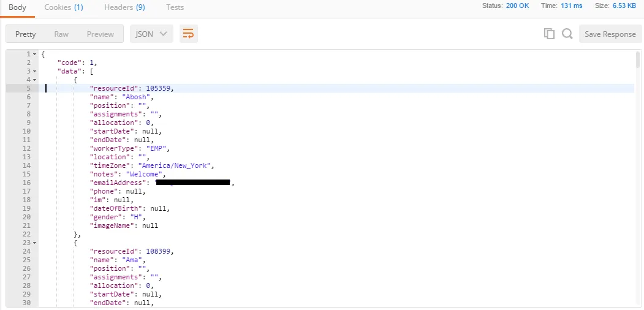Click the status value 200 OK
Screen dimensions: 644x310
click(518, 6)
